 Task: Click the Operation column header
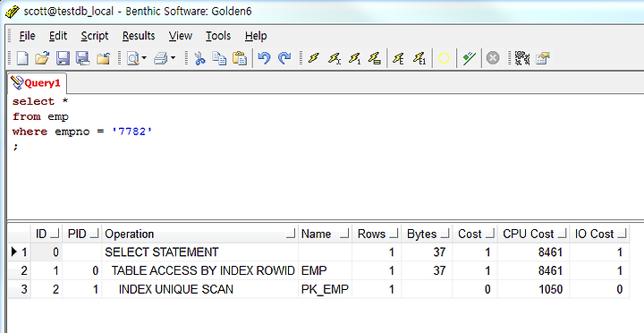point(199,234)
